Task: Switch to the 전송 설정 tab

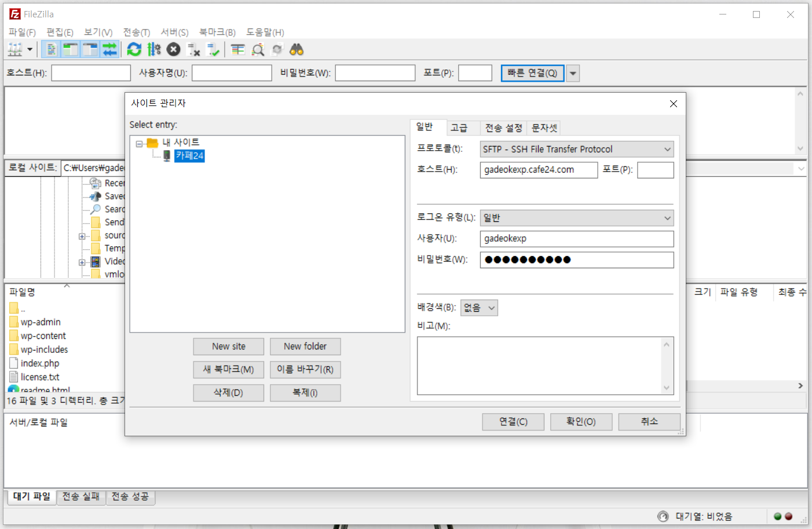Action: point(504,128)
